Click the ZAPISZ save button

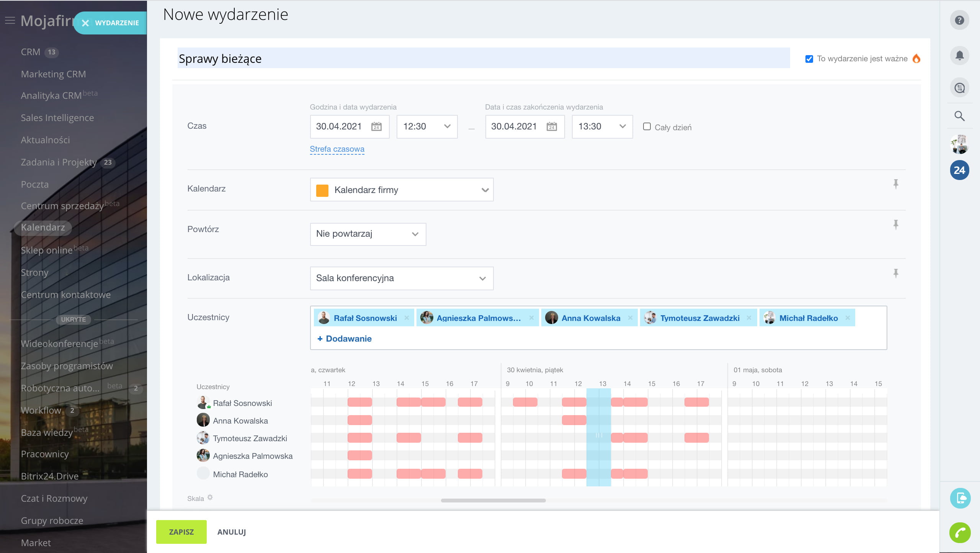(x=181, y=532)
